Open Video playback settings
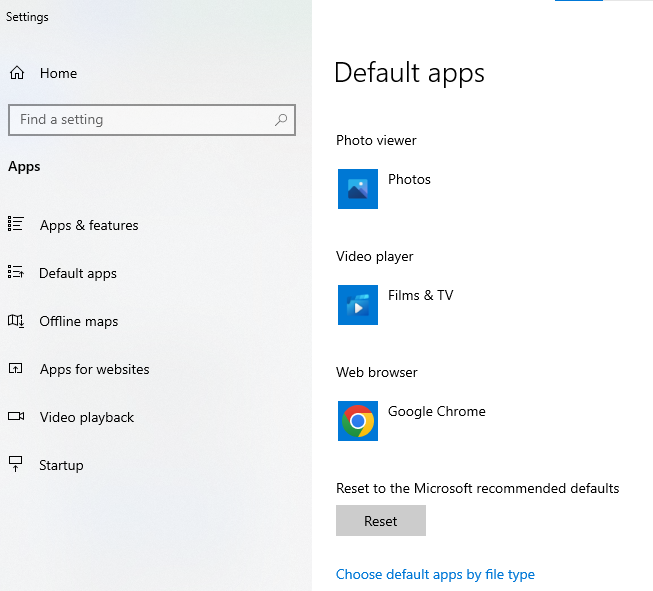Viewport: 653px width, 591px height. click(x=87, y=417)
